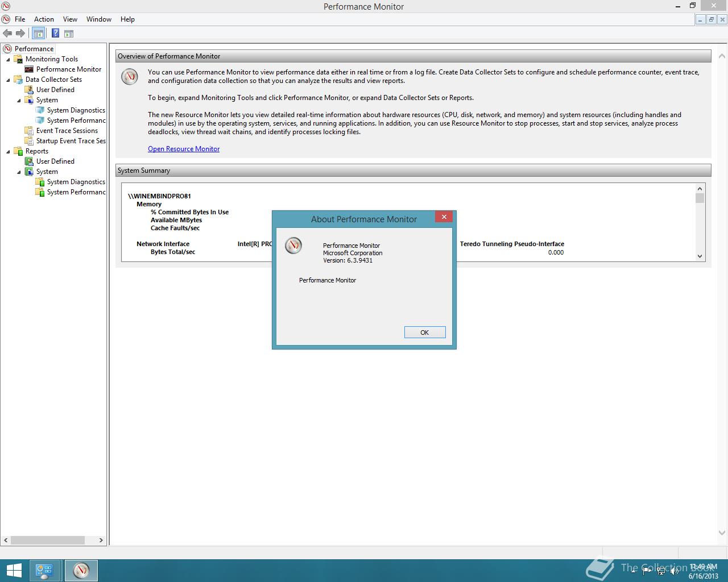Click the Reports folder icon
The height and width of the screenshot is (582, 728).
click(x=18, y=151)
